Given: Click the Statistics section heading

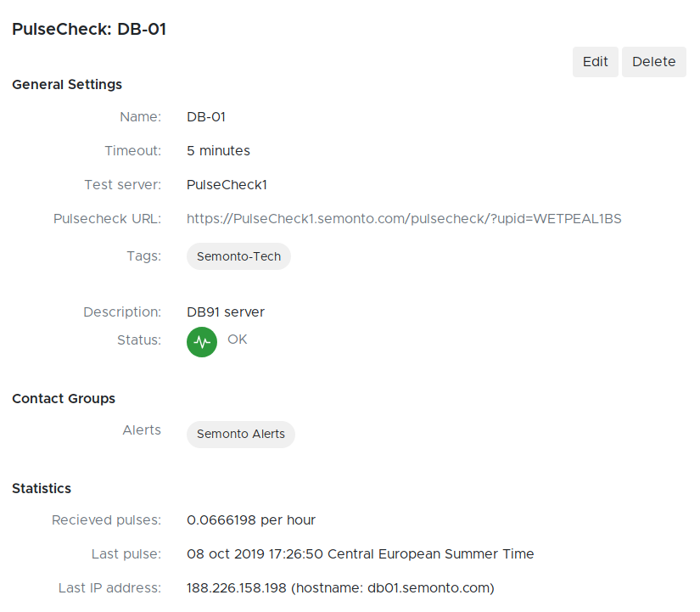Looking at the screenshot, I should tap(42, 489).
